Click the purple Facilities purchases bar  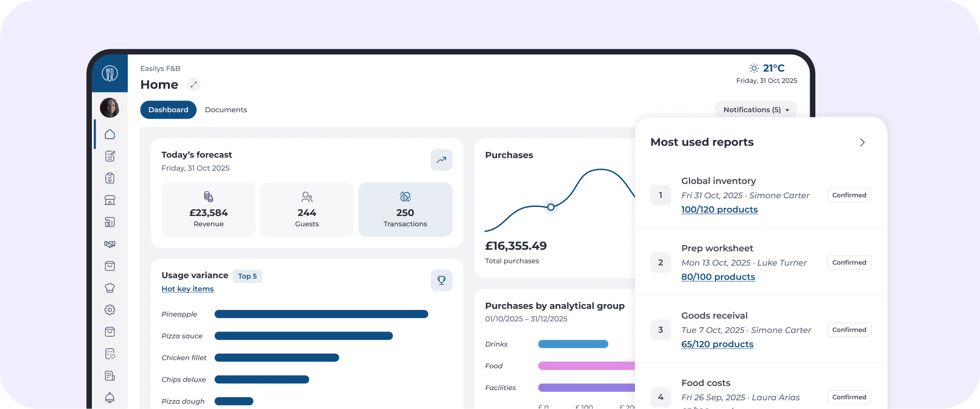coord(587,388)
